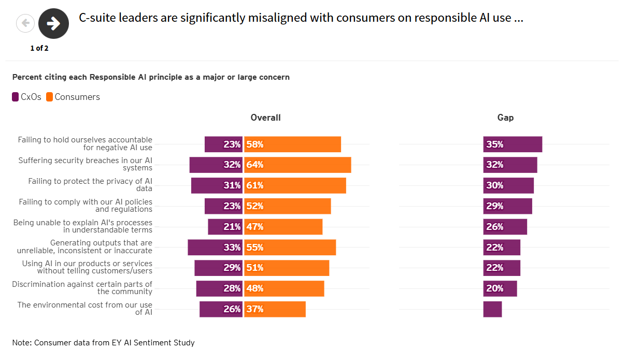
Task: Click the 32% security breaches Gap bar
Action: [x=510, y=165]
